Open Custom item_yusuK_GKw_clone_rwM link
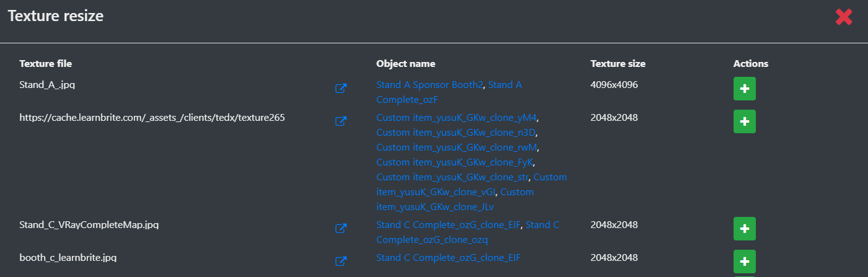The image size is (868, 277). pyautogui.click(x=457, y=147)
